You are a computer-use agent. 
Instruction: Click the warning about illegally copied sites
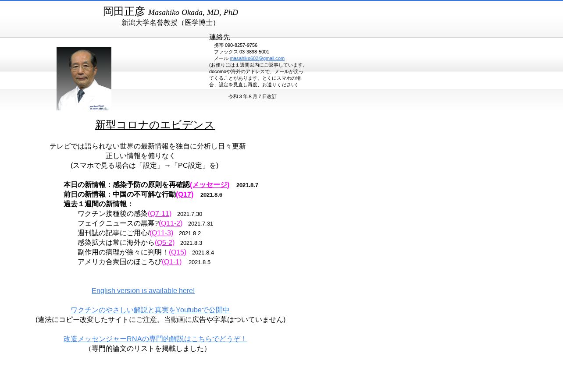tap(160, 320)
